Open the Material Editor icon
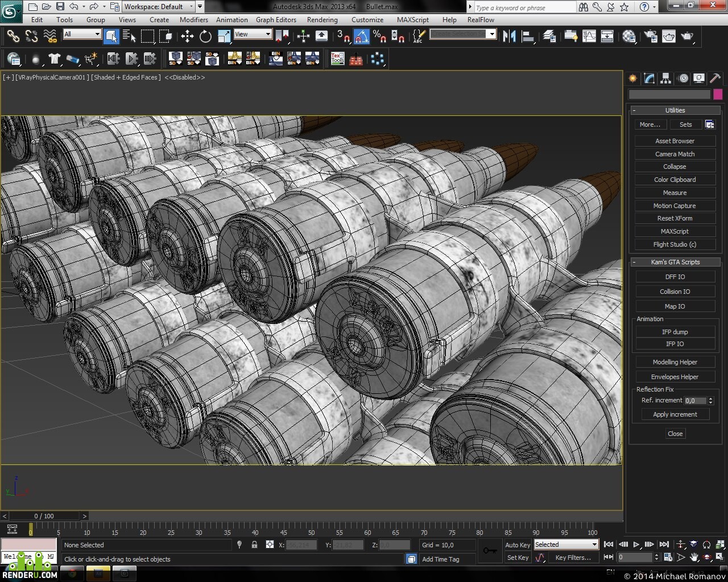The height and width of the screenshot is (582, 728). pyautogui.click(x=629, y=36)
